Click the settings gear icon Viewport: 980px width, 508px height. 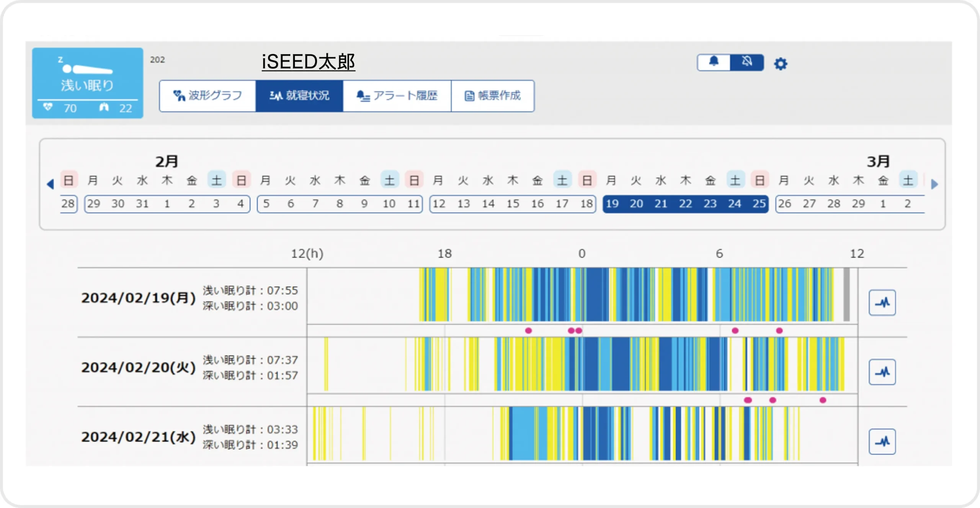point(780,64)
